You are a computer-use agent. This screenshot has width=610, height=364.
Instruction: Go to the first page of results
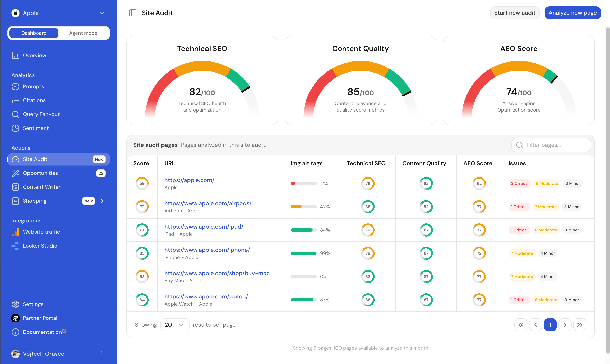click(x=521, y=325)
